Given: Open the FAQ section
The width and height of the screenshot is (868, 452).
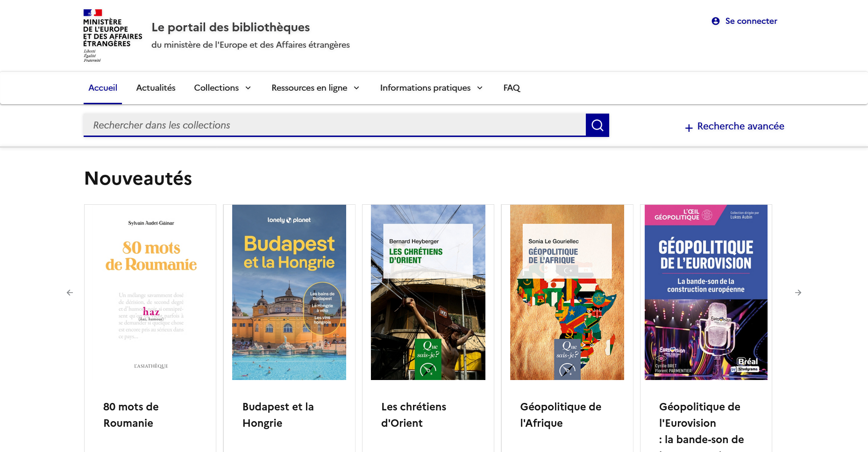Looking at the screenshot, I should [x=512, y=88].
